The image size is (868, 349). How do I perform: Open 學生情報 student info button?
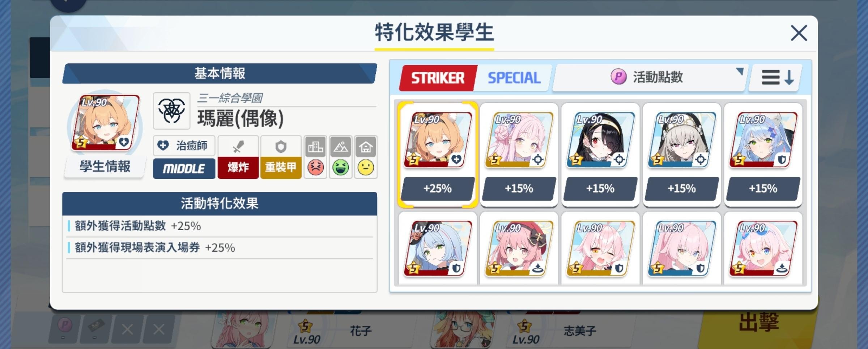pyautogui.click(x=105, y=167)
